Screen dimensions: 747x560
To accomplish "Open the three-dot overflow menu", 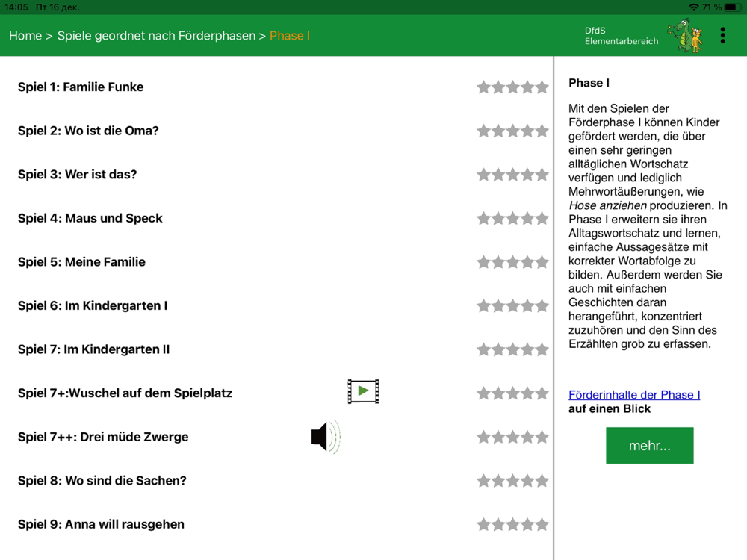I will coord(722,35).
